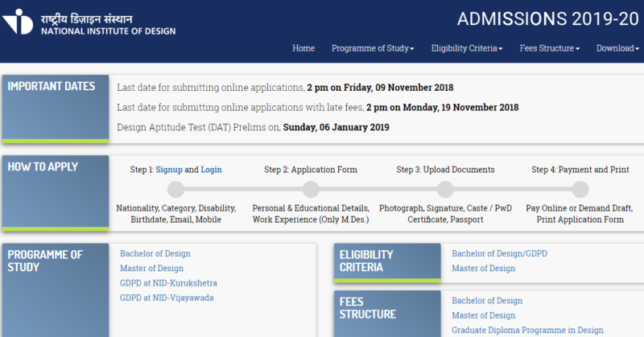Screen dimensions: 644x337
Task: Click the Step 3 Upload Documents circle
Action: [445, 190]
